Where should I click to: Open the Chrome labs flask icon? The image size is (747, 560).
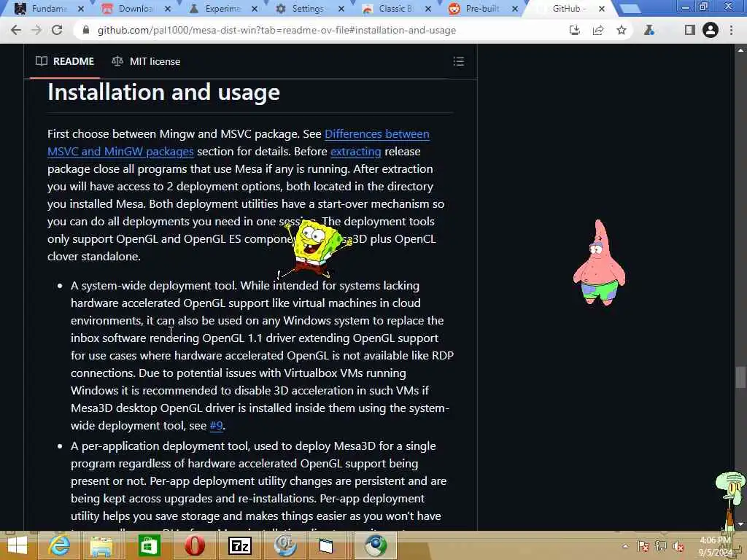coord(649,30)
